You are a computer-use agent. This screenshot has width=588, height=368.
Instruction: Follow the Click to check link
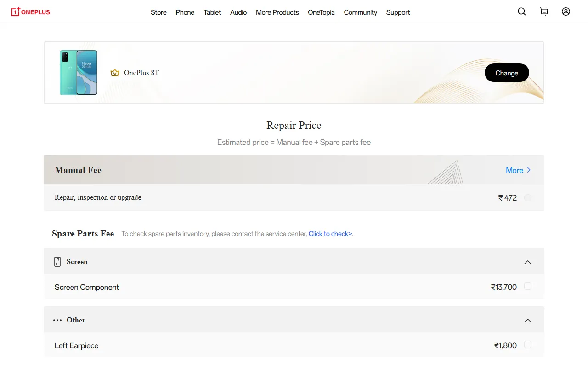point(330,234)
